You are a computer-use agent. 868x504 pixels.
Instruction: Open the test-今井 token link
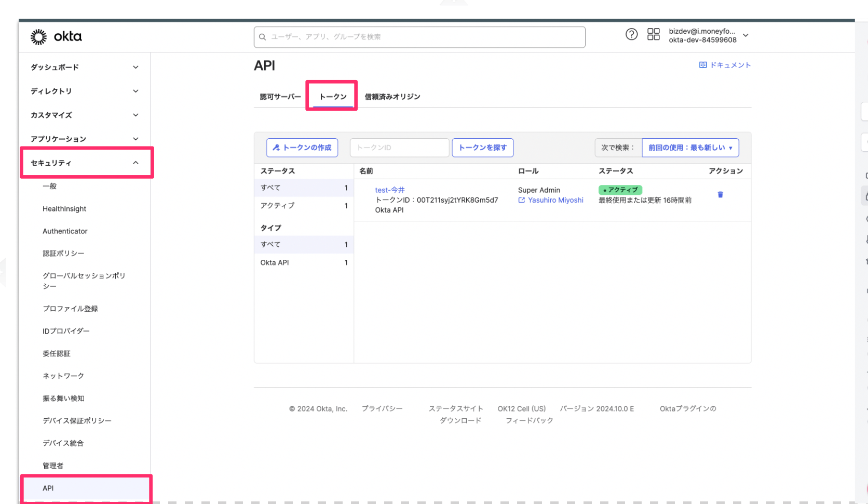click(x=390, y=190)
